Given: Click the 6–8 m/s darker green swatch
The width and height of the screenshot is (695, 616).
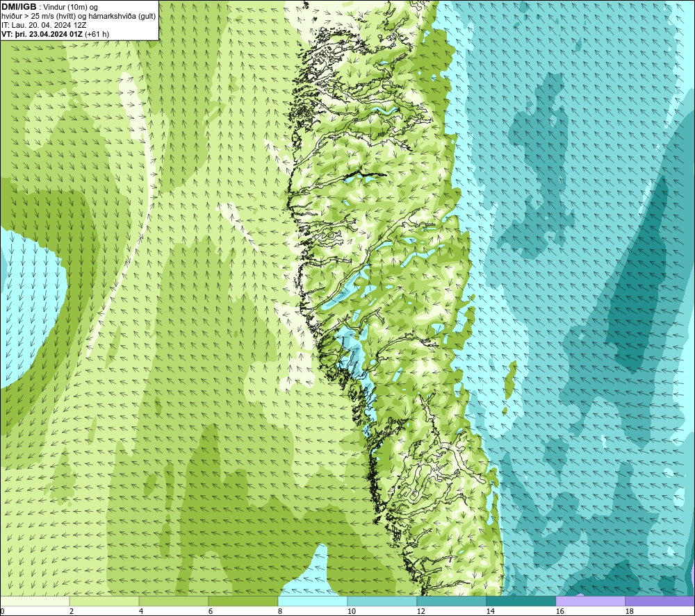Looking at the screenshot, I should 243,601.
